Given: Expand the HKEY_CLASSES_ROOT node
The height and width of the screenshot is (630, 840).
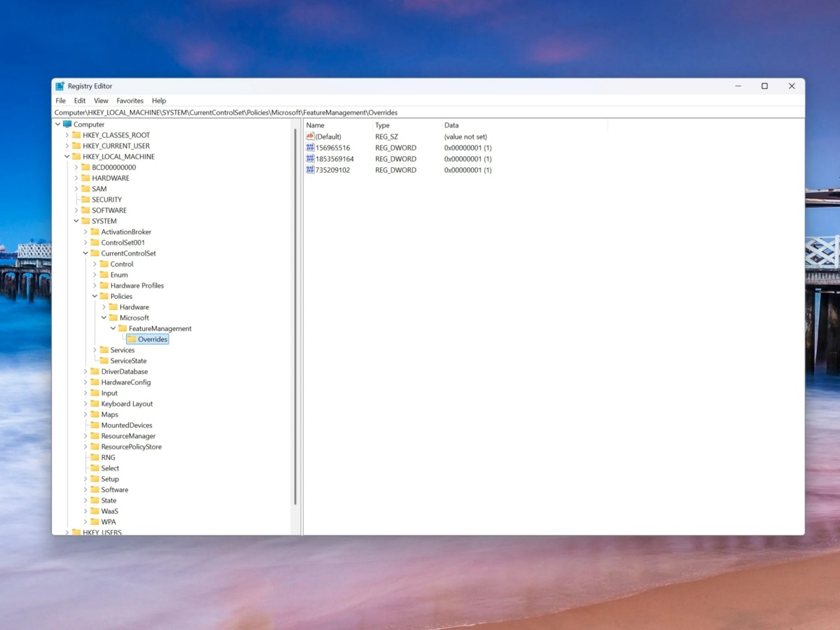Looking at the screenshot, I should point(68,134).
